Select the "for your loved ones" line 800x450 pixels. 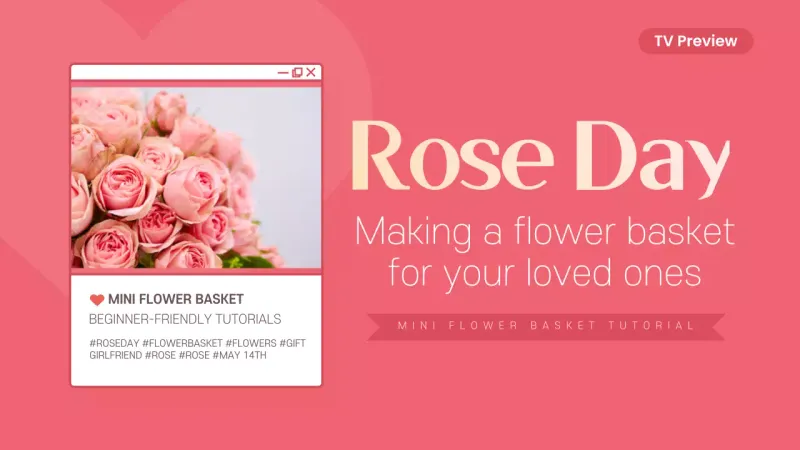[x=545, y=272]
